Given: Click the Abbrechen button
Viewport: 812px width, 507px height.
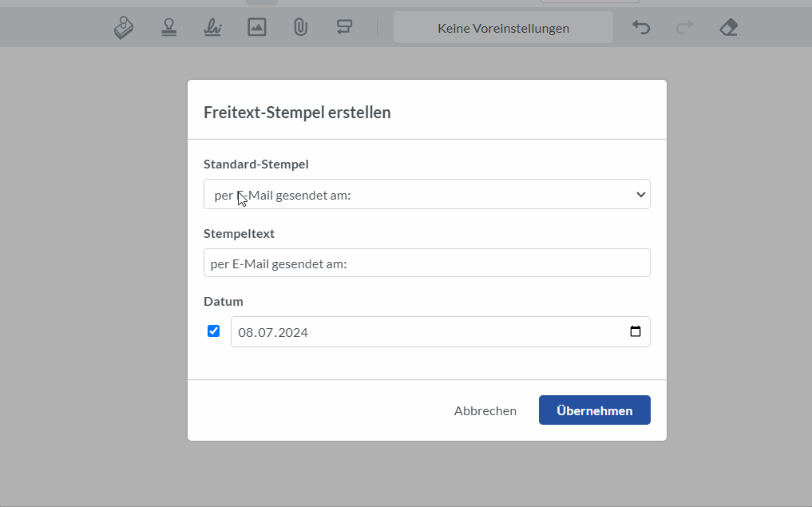Looking at the screenshot, I should pos(485,410).
